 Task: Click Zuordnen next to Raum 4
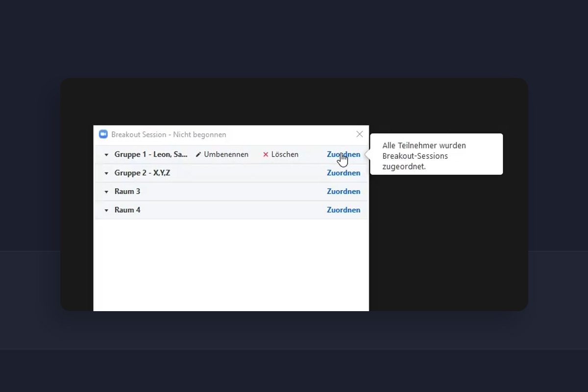tap(343, 210)
